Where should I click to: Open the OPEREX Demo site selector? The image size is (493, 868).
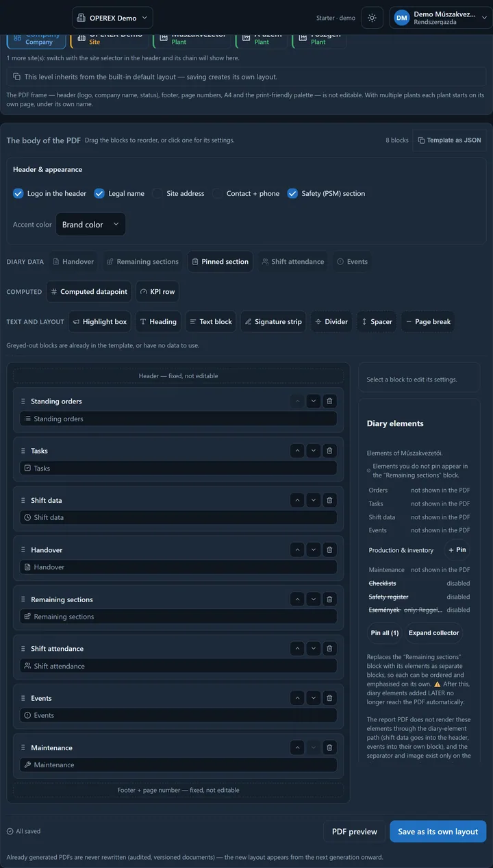tap(112, 18)
